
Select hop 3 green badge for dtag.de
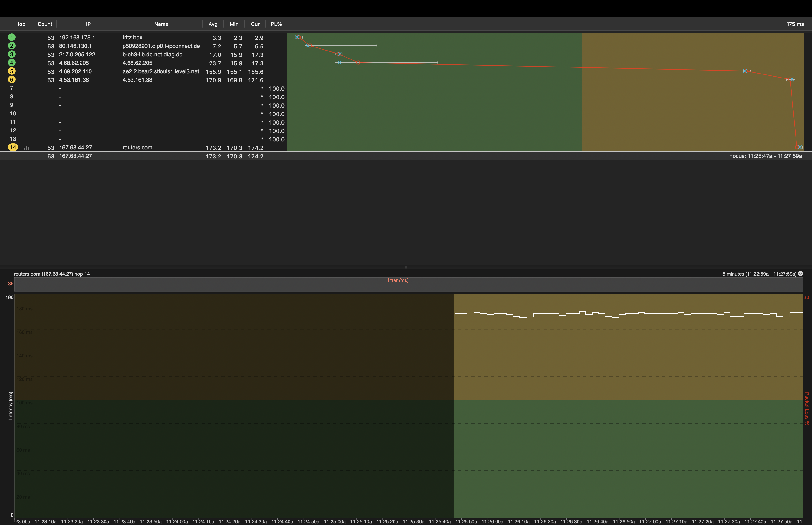point(12,55)
